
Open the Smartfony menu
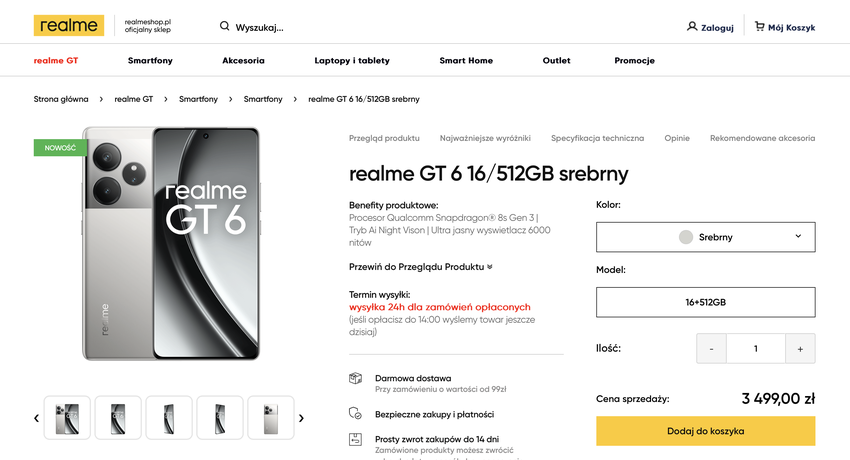(150, 61)
